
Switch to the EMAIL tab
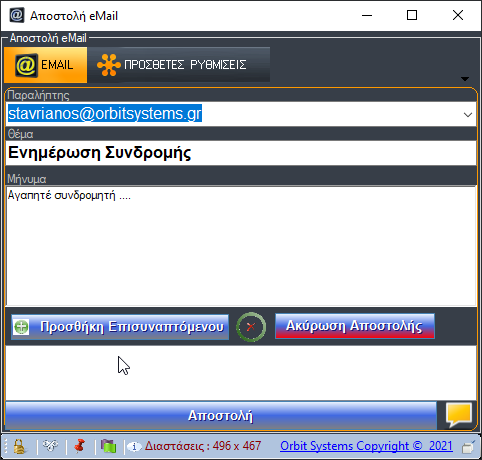coord(46,65)
